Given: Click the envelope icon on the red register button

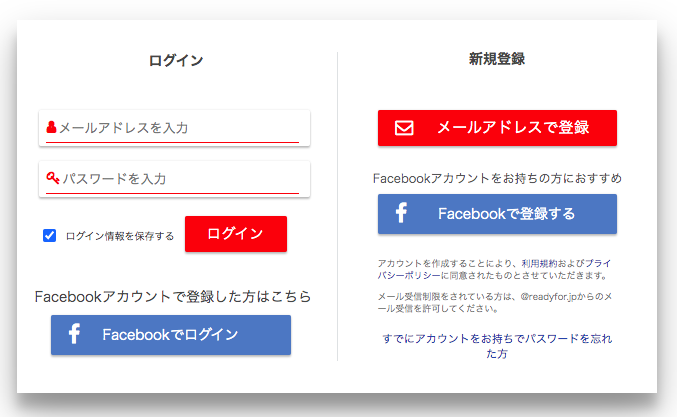Looking at the screenshot, I should (x=404, y=128).
